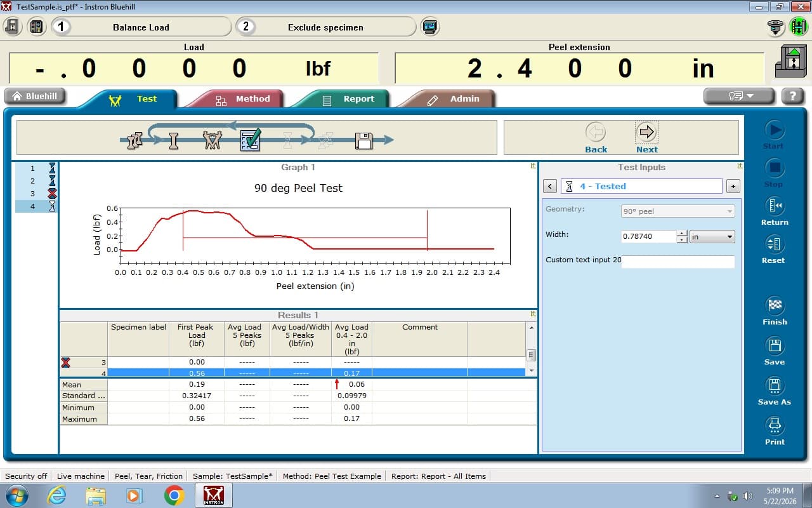Pop out the Results 1 panel
The image size is (812, 508).
click(x=534, y=314)
